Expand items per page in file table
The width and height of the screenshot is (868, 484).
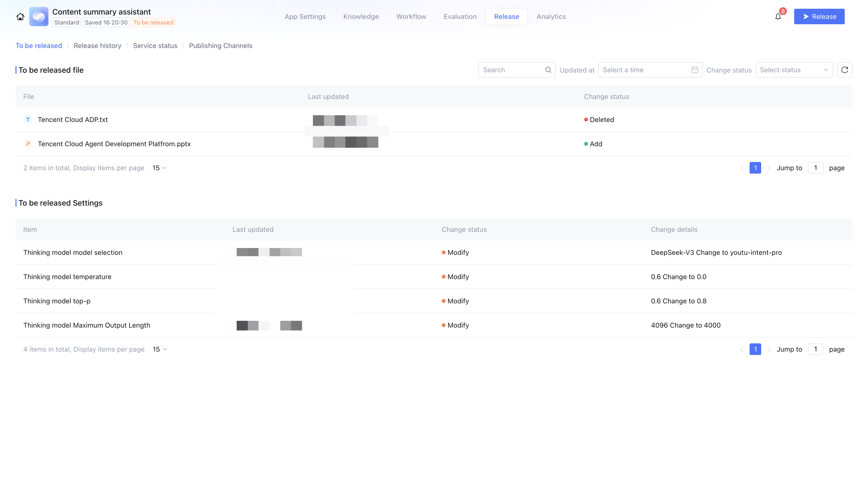[x=159, y=168]
